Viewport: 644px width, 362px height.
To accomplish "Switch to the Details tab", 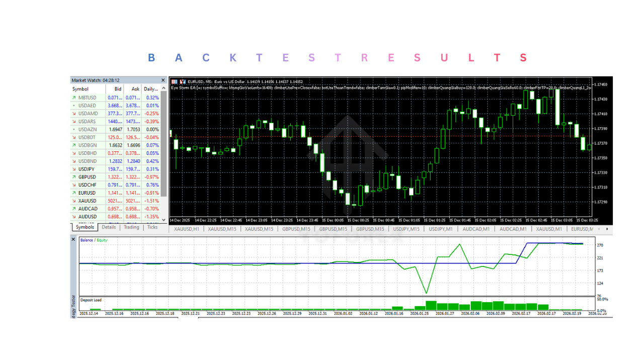I will tap(109, 227).
